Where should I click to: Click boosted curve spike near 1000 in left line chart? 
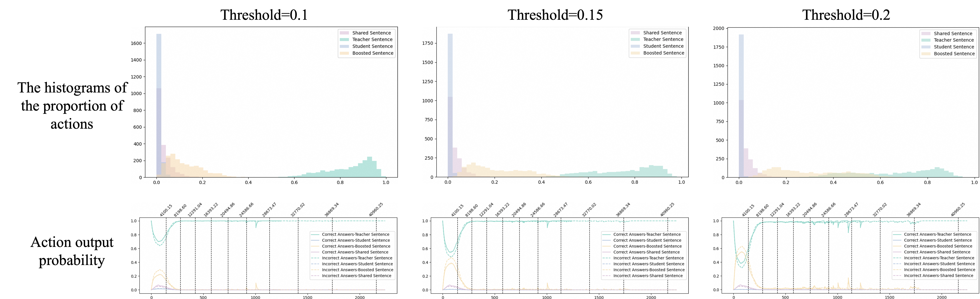[x=256, y=284]
